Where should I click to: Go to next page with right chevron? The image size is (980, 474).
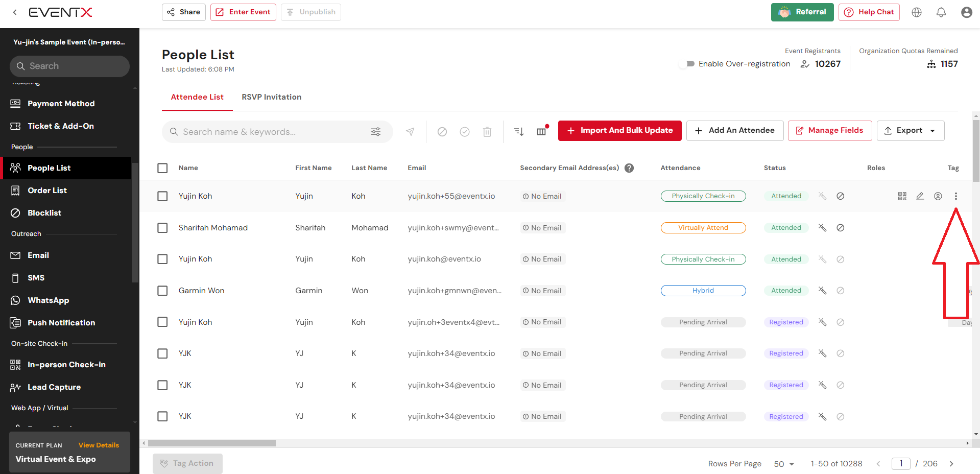click(951, 464)
